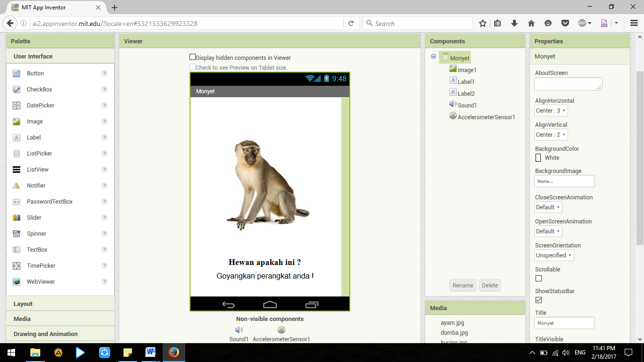Expand the Media palette section
The height and width of the screenshot is (362, 644).
pos(60,319)
